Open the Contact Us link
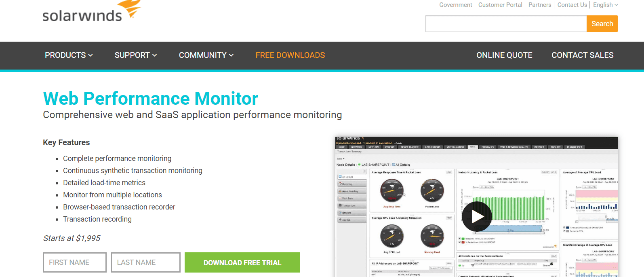Viewport: 644px width, 277px height. pyautogui.click(x=572, y=5)
